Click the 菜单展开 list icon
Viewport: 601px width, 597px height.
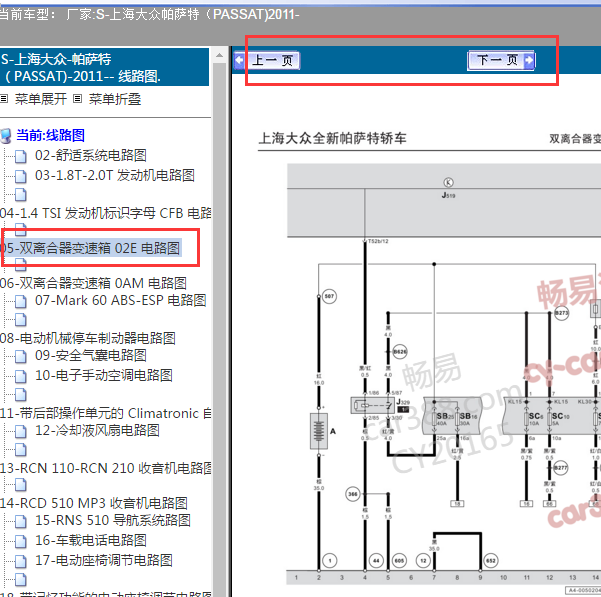[4, 99]
